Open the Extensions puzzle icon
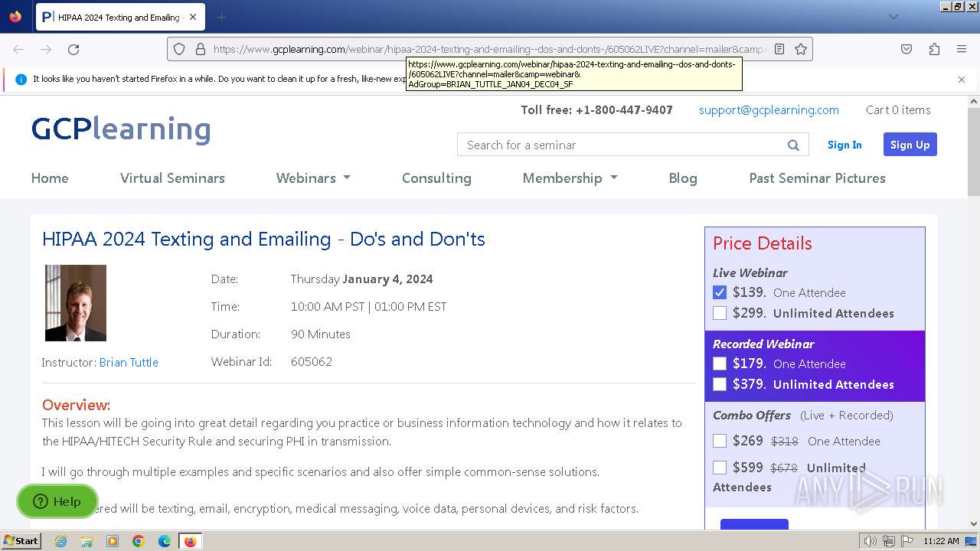 tap(934, 49)
